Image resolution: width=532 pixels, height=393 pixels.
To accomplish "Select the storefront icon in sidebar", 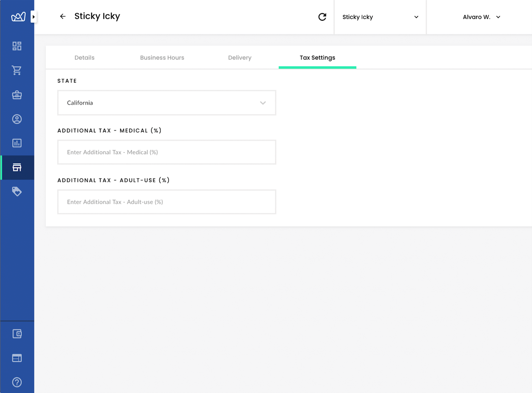I will click(x=17, y=167).
